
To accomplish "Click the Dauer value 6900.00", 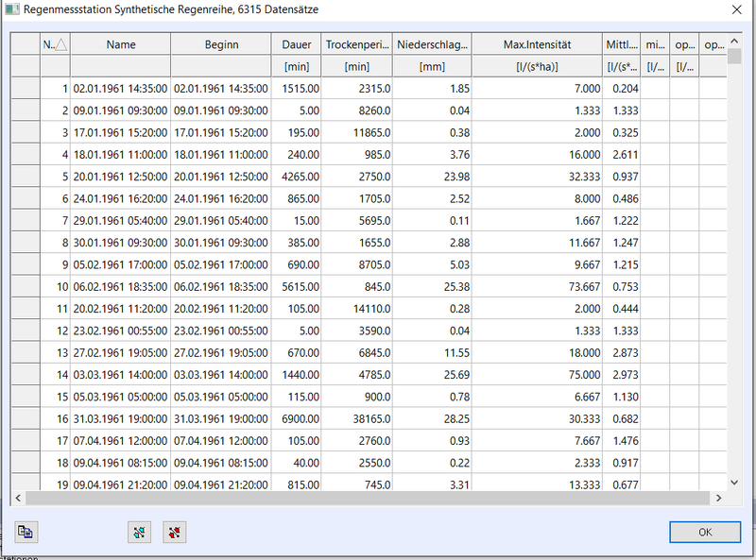I will (297, 418).
